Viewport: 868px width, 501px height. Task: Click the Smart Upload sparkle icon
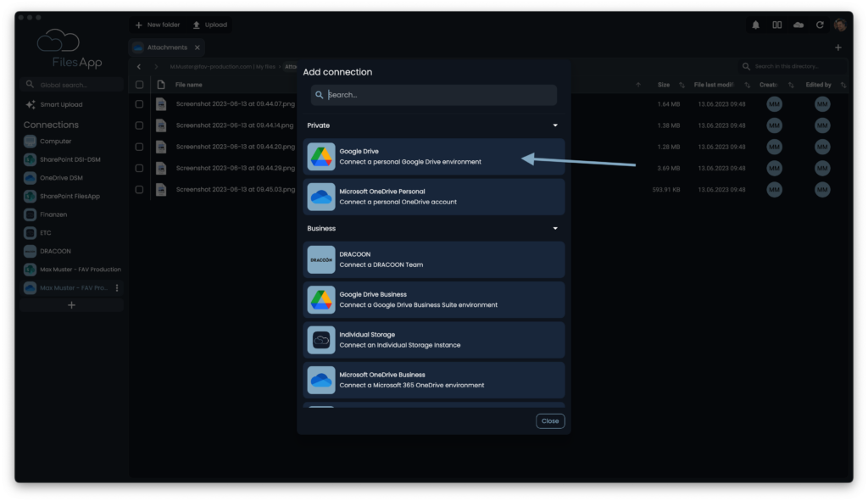pyautogui.click(x=31, y=104)
